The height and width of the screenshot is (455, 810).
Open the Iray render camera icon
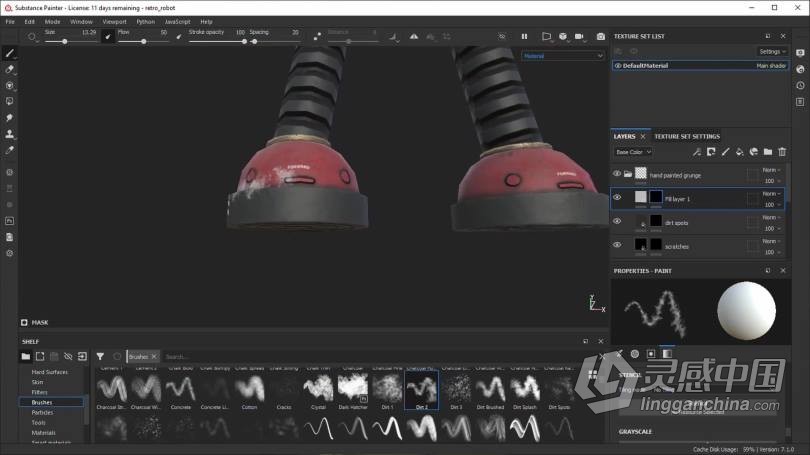(x=600, y=37)
